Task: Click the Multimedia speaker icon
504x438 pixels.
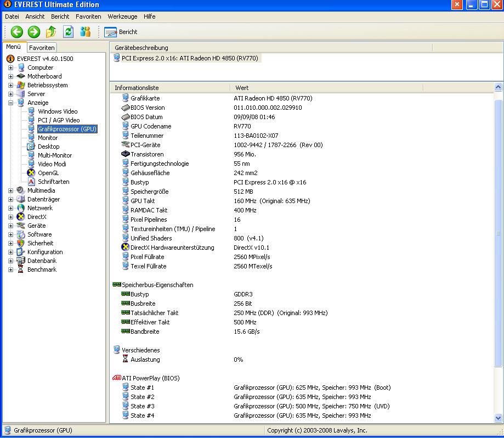Action: (x=21, y=190)
